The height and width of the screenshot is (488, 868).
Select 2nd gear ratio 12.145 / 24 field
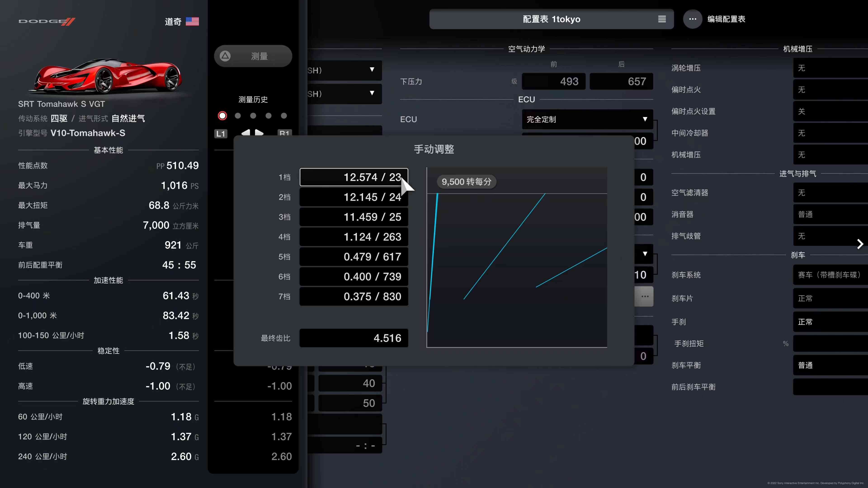354,197
